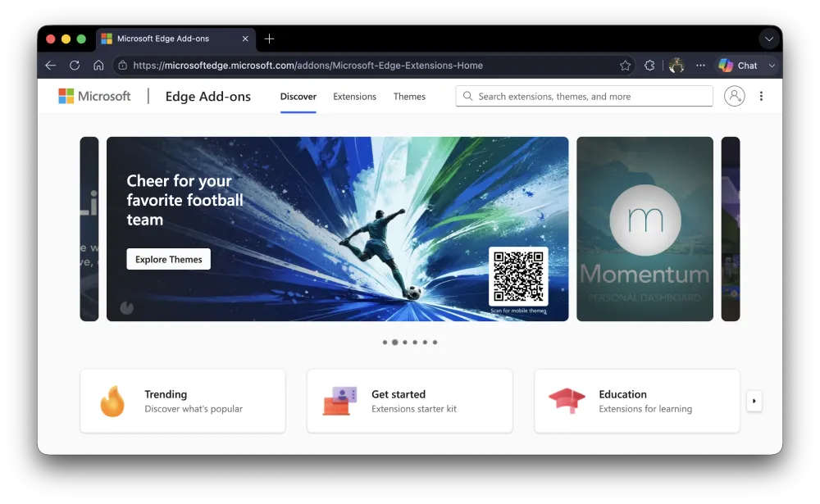
Task: Open the Microsoft logo link
Action: 94,96
